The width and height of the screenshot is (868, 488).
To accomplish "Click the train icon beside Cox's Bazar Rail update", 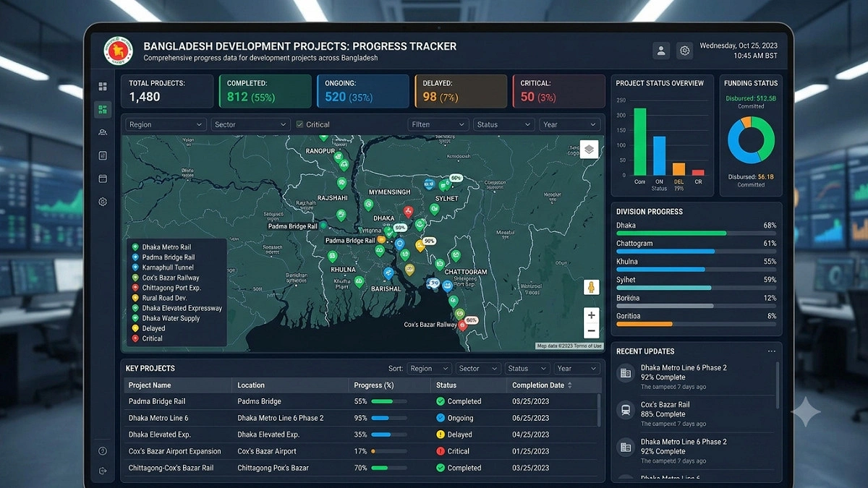I will point(625,410).
